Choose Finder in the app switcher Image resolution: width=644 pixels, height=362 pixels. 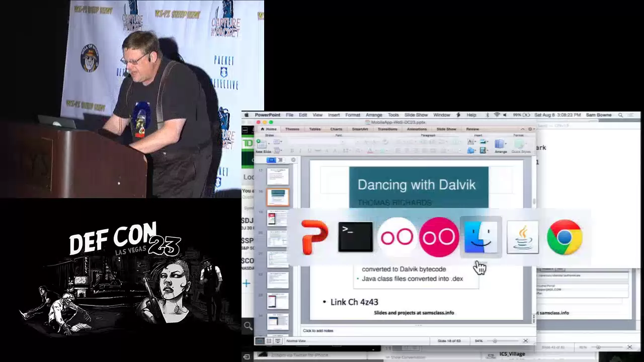pos(480,237)
